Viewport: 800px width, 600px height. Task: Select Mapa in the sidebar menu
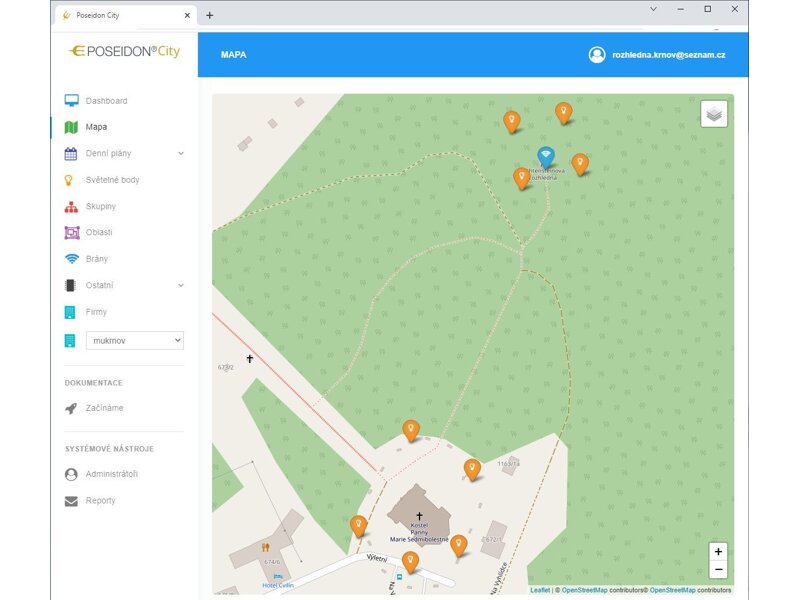click(96, 127)
